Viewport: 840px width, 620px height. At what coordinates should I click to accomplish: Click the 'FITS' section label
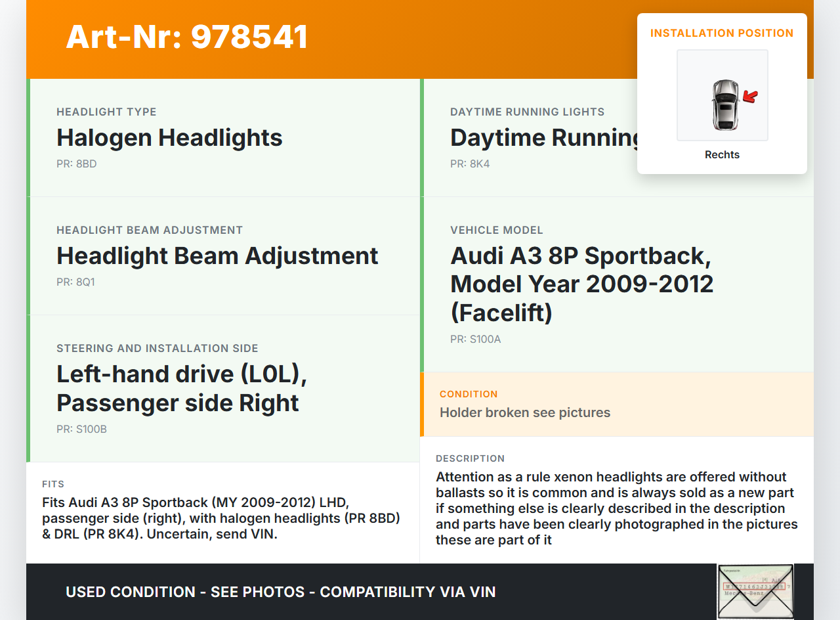tap(53, 484)
